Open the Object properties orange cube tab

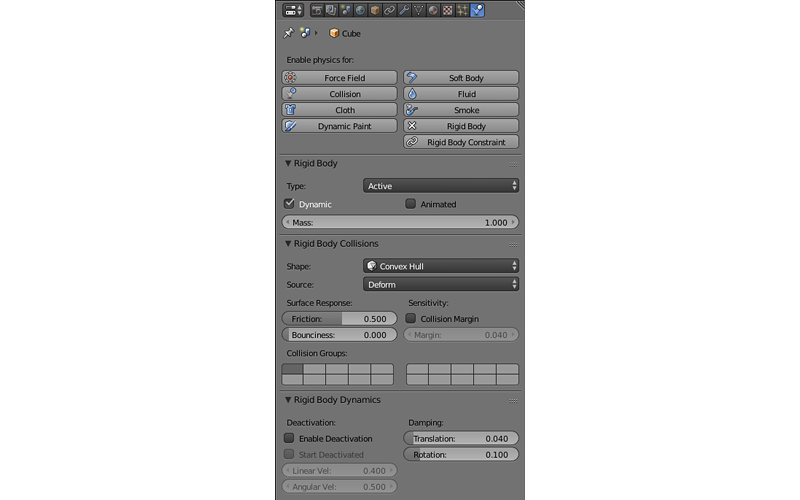375,10
